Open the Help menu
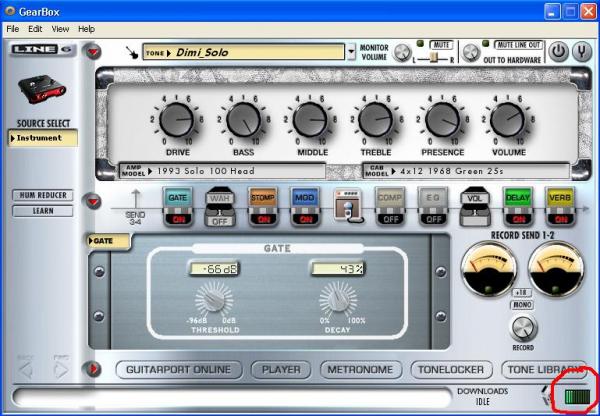The height and width of the screenshot is (416, 600). (x=86, y=29)
